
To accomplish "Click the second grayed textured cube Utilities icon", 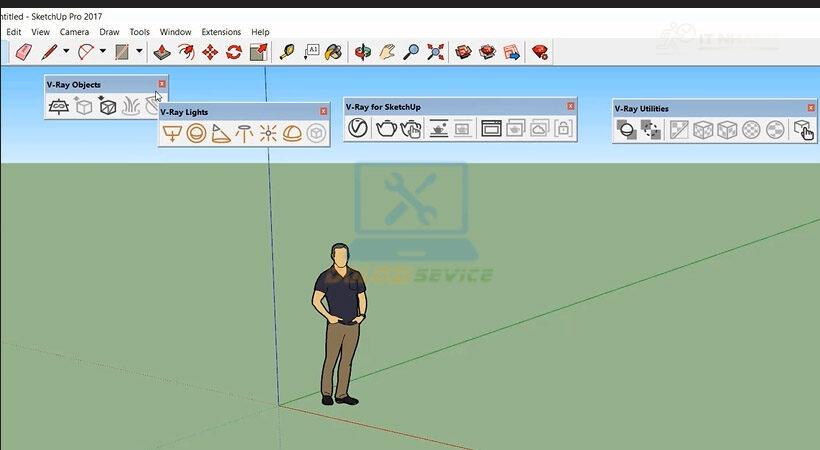I will (727, 130).
